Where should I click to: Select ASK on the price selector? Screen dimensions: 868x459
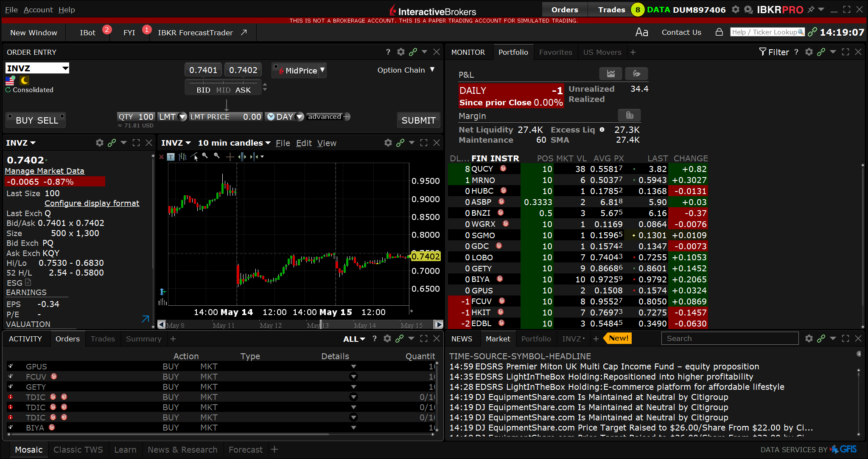pos(243,90)
